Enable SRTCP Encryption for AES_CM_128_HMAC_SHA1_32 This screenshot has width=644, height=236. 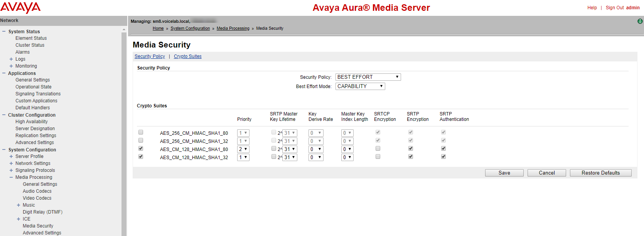(x=378, y=156)
